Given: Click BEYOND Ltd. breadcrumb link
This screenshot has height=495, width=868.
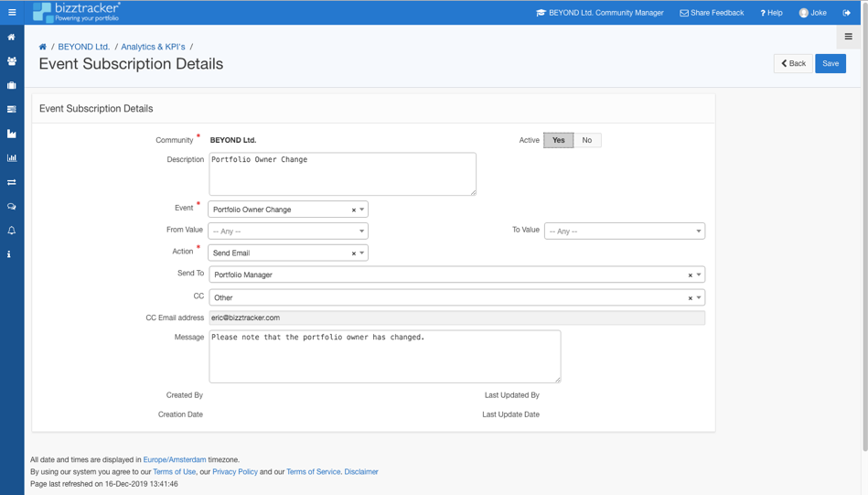Looking at the screenshot, I should (84, 47).
